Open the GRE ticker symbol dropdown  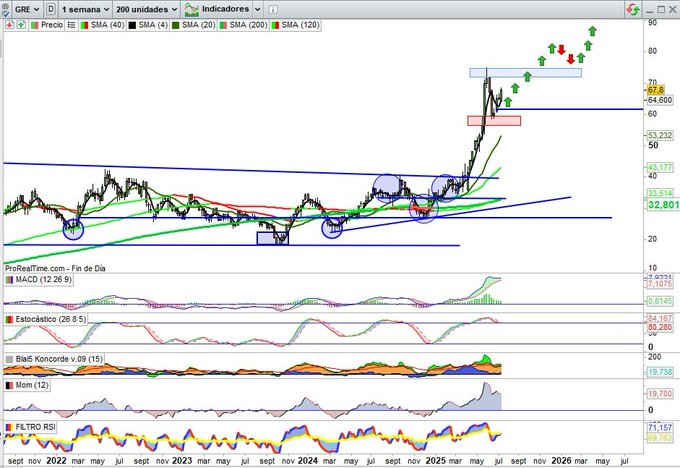click(x=27, y=9)
